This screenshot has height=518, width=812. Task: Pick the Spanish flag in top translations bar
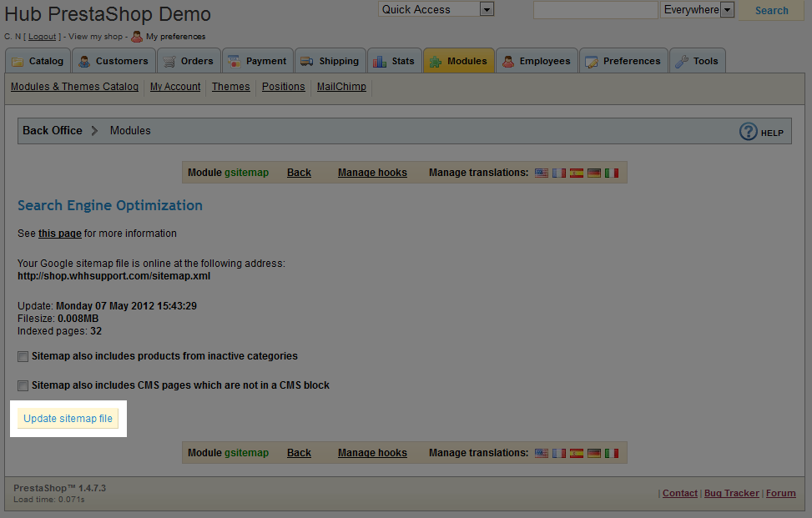click(577, 173)
